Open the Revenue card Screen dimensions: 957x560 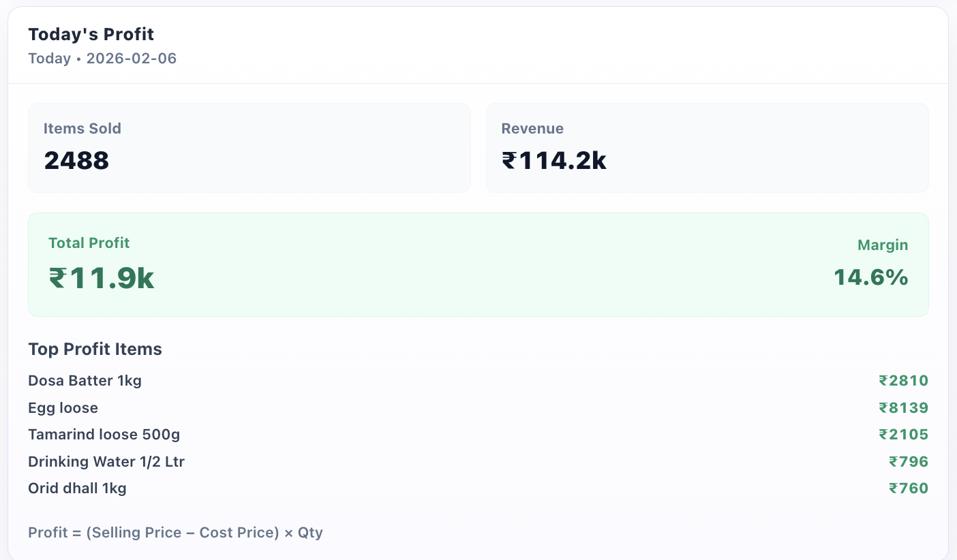tap(707, 147)
